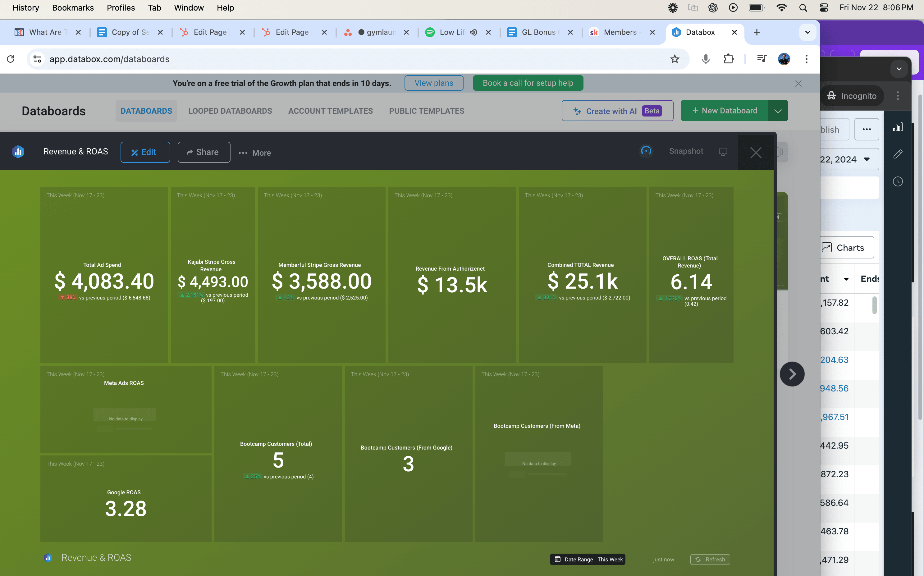Click the Share button

[204, 152]
